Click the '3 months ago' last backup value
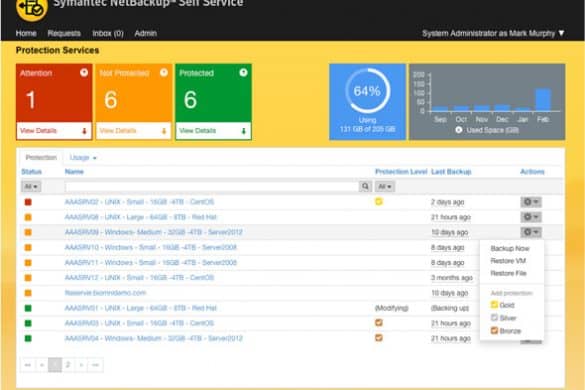Viewport: 585px width, 390px height. click(x=452, y=278)
